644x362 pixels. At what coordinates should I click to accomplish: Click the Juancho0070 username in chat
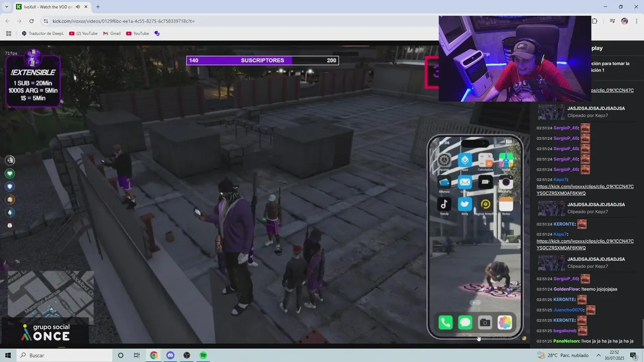[x=569, y=310]
